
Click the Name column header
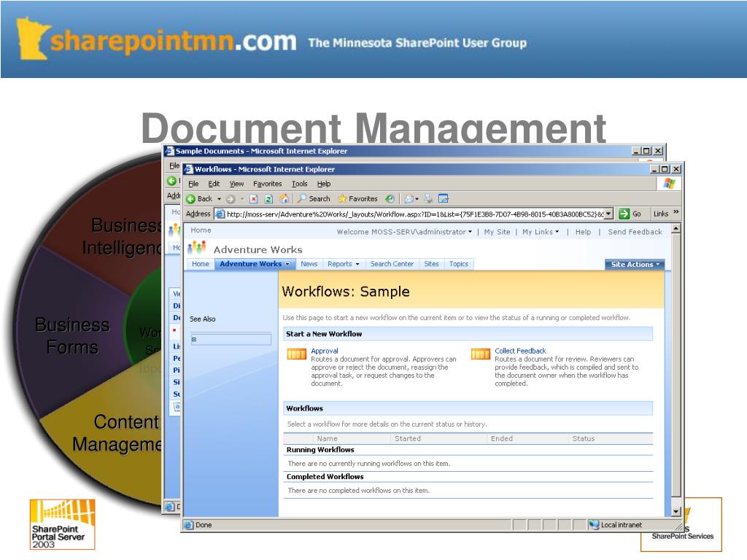pos(328,438)
